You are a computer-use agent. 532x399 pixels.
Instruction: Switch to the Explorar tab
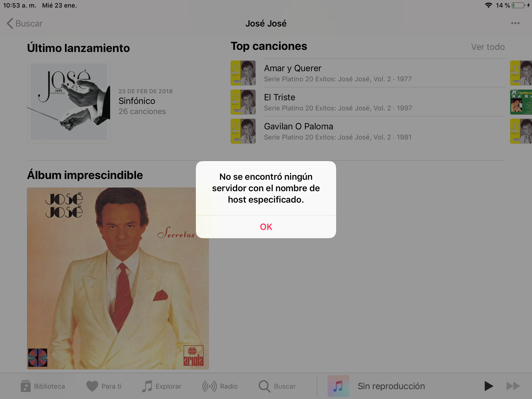162,386
